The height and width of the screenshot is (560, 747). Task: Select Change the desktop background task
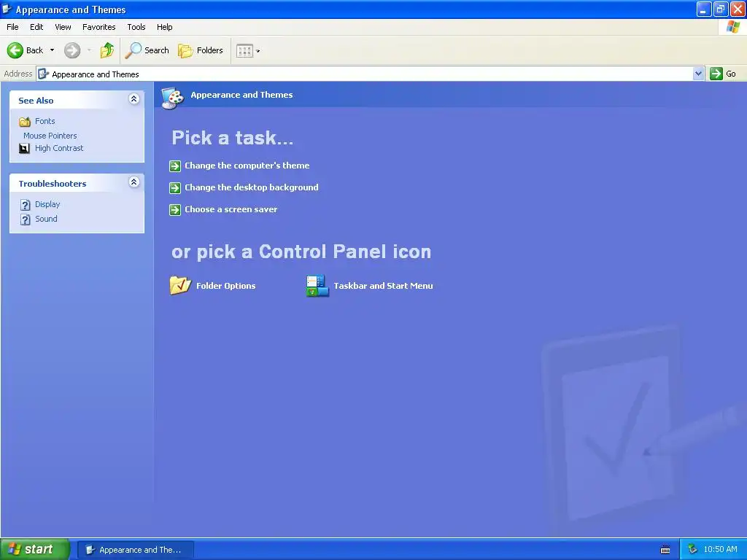click(252, 187)
